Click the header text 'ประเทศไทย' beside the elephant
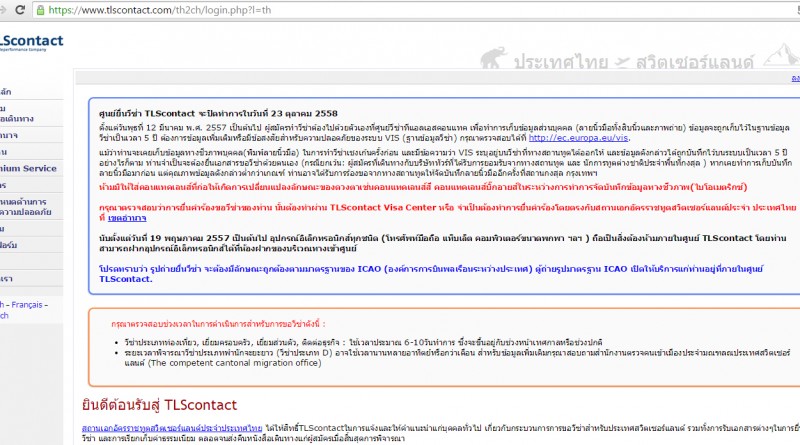Viewport: 800px width, 445px height. click(561, 62)
